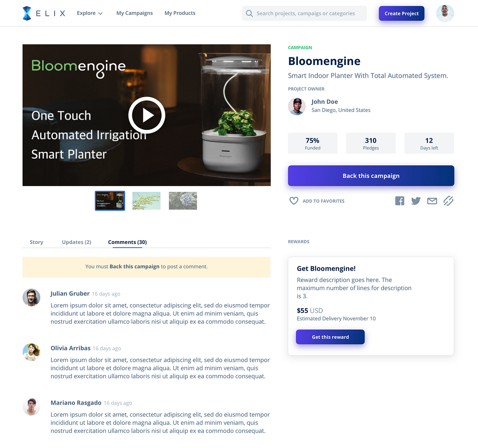
Task: Click Back this campaign button
Action: coord(371,176)
